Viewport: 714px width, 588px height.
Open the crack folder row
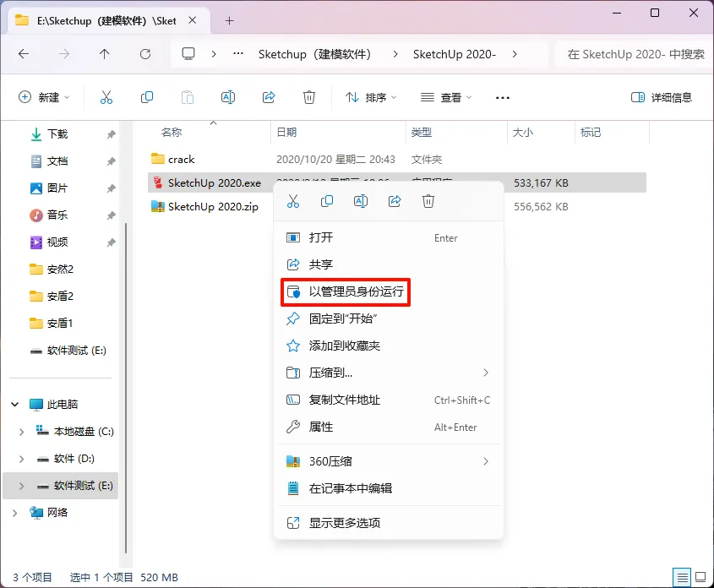click(397, 160)
